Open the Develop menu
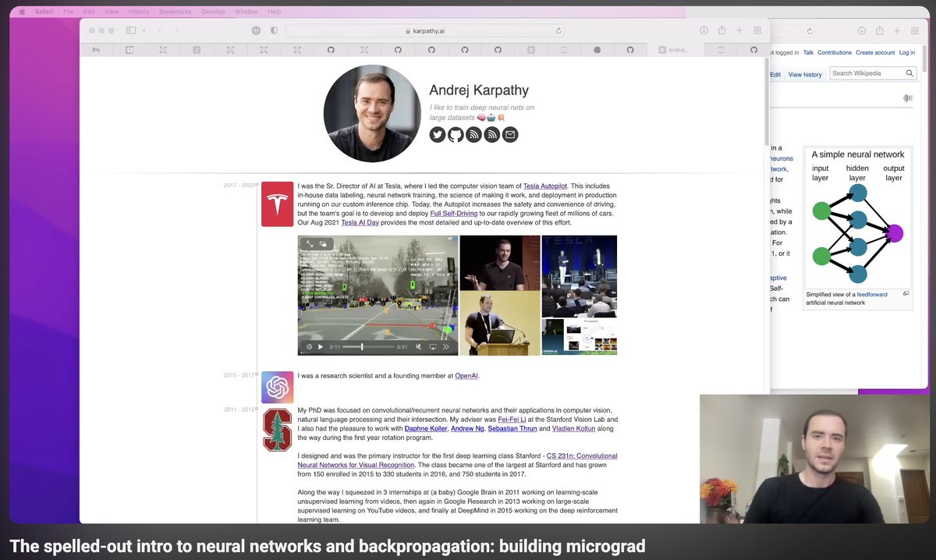Screen dimensions: 936x560 [213, 12]
